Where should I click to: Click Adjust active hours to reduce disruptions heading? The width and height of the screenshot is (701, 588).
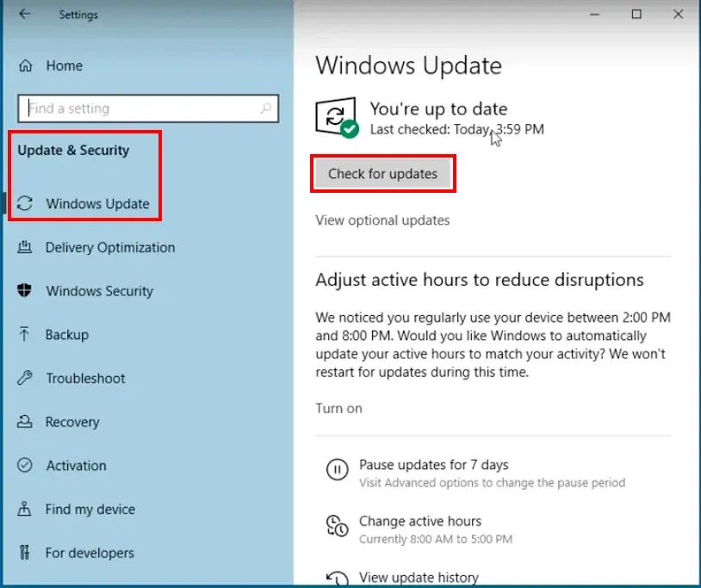[x=480, y=280]
